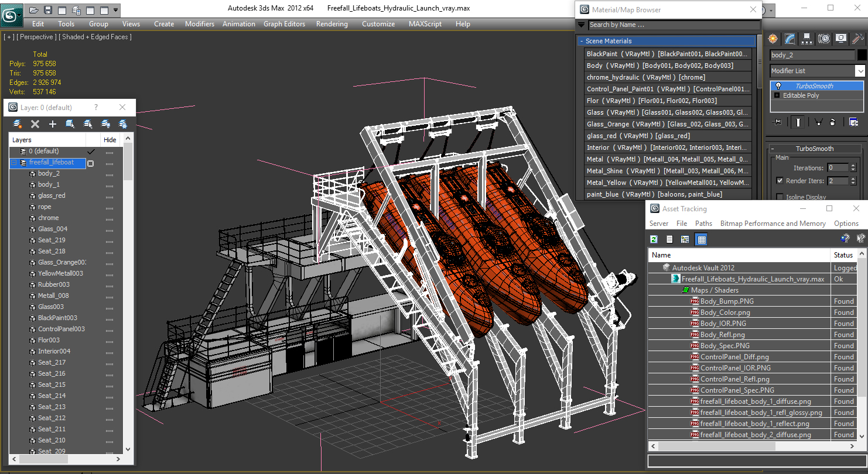Switch Asset Tracking to table view icon
The width and height of the screenshot is (868, 474).
702,239
